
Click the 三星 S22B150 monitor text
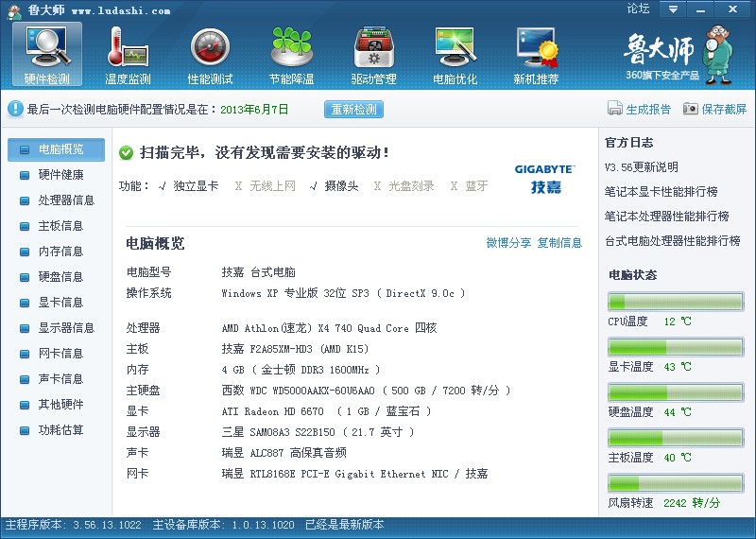tap(318, 432)
